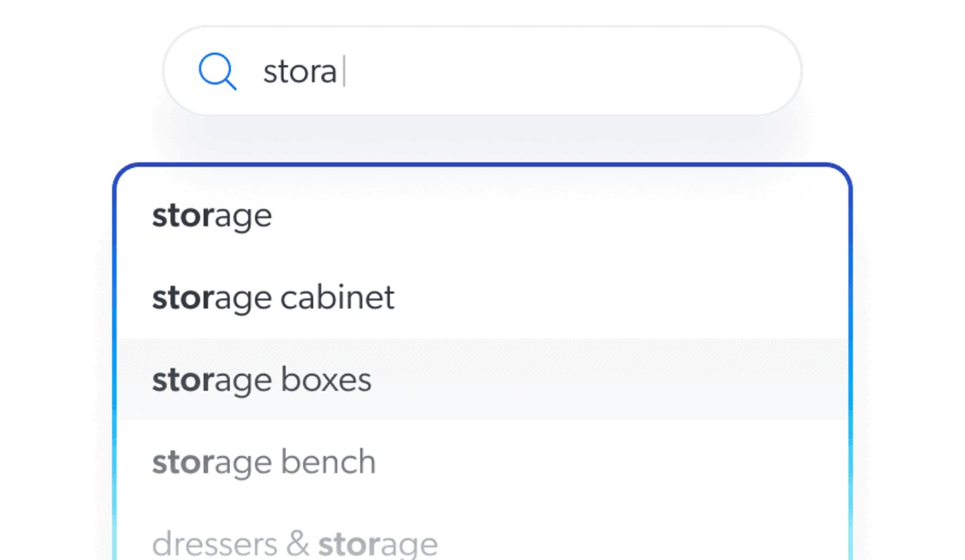Click bold "storage" in "dressers & storage"
The width and height of the screenshot is (965, 560).
pos(377,544)
